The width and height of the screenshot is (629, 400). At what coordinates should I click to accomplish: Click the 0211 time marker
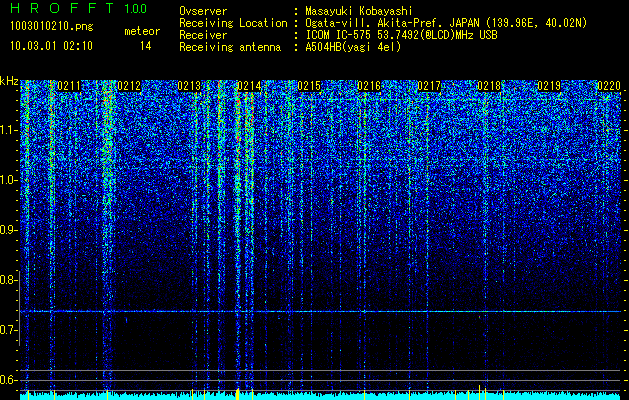click(69, 86)
